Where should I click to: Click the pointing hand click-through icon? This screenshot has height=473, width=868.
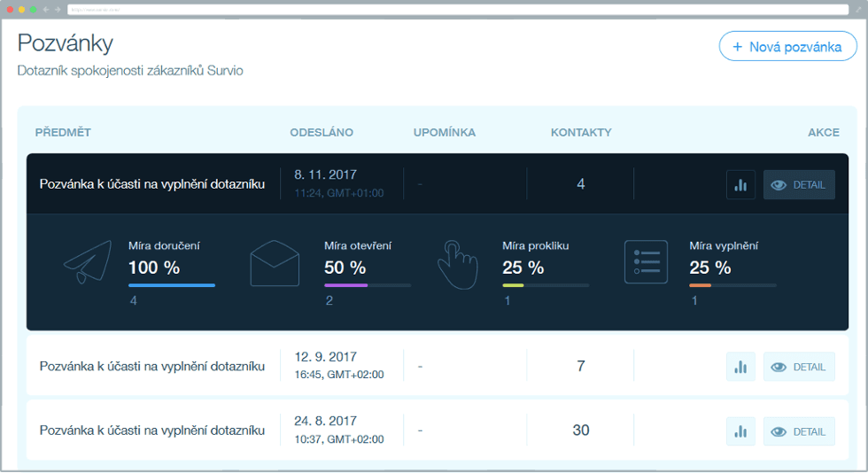(x=456, y=263)
